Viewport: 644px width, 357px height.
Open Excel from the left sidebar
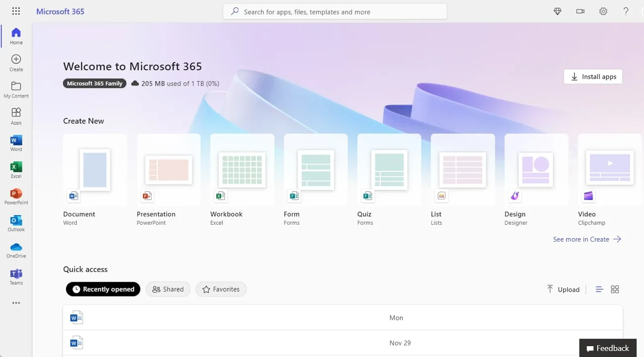[16, 169]
